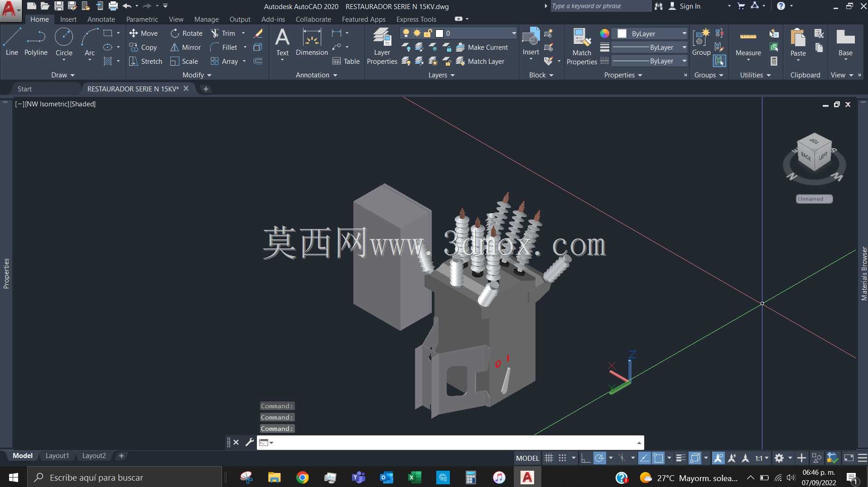The height and width of the screenshot is (487, 868).
Task: Switch to the Annotate ribbon tab
Action: pyautogui.click(x=101, y=19)
